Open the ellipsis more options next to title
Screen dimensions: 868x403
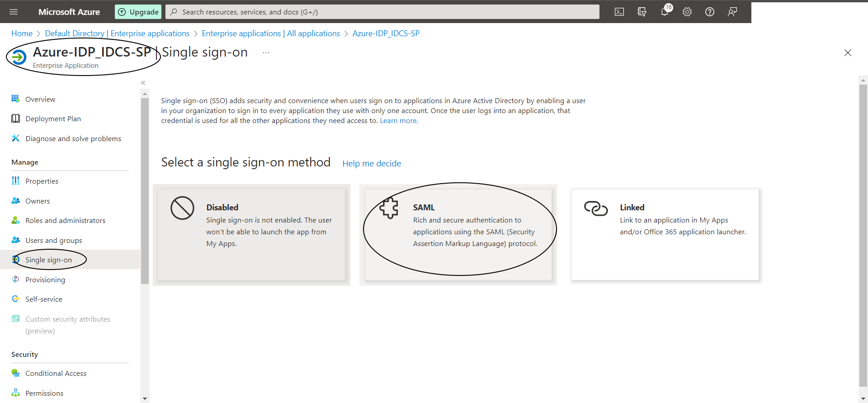click(x=266, y=53)
